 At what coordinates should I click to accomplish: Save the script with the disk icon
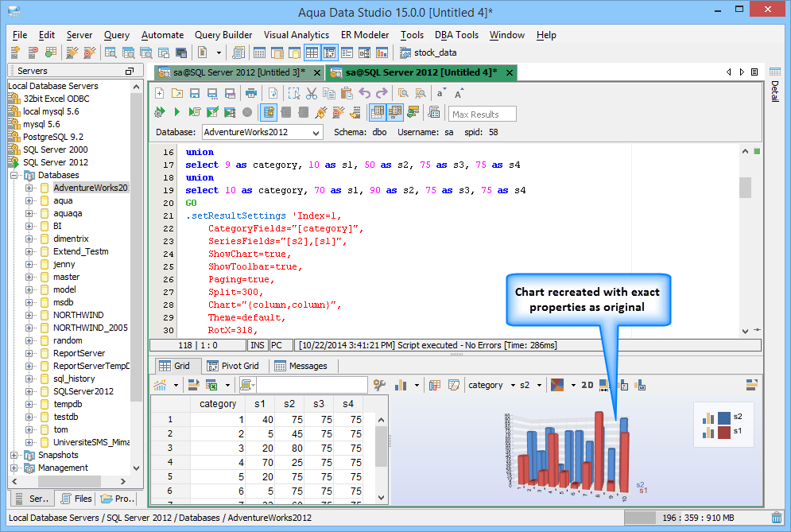[195, 93]
